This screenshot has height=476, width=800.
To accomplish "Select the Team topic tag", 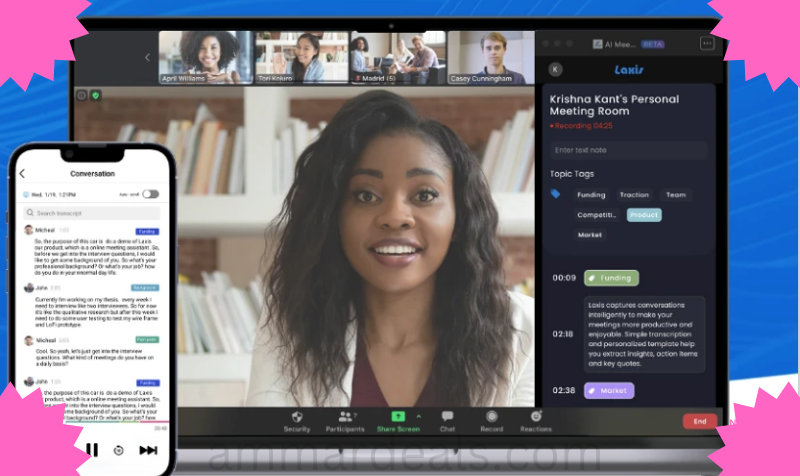I will click(676, 195).
